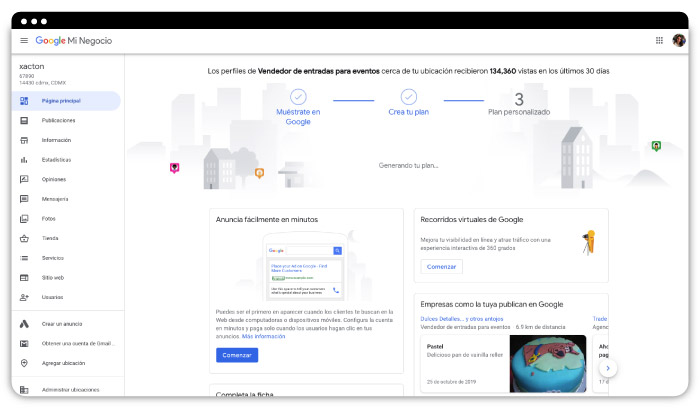Open Tienda section label
This screenshot has width=700, height=408.
50,238
